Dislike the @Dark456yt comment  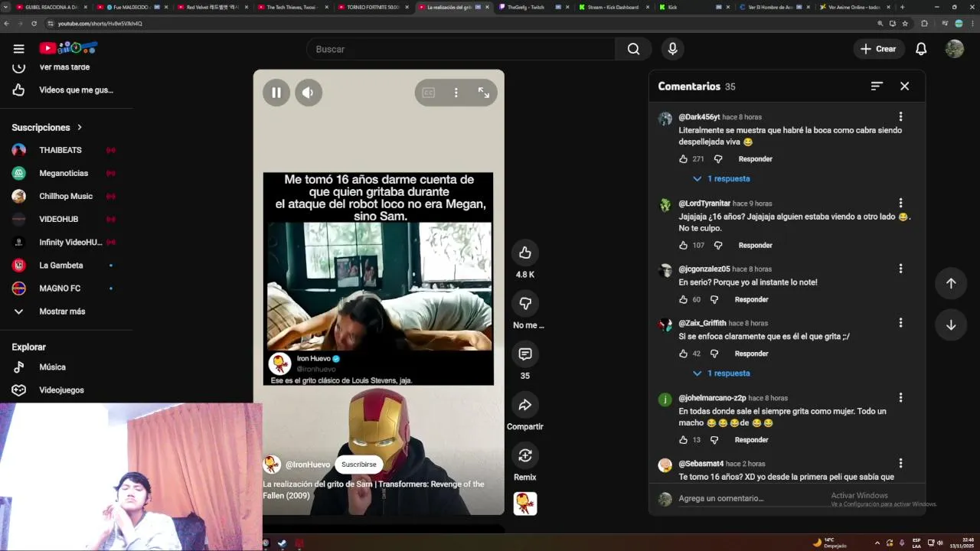718,159
